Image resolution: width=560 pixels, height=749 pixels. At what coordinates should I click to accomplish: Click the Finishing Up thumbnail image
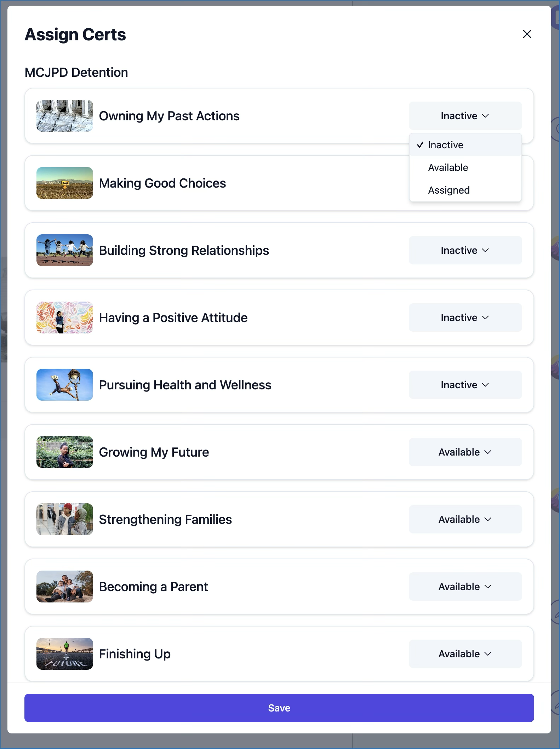(x=65, y=654)
